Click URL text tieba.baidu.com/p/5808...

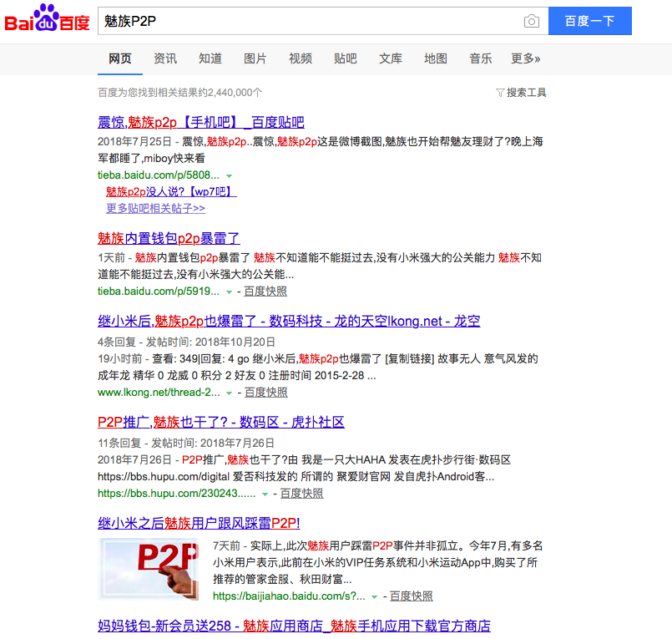(x=159, y=175)
